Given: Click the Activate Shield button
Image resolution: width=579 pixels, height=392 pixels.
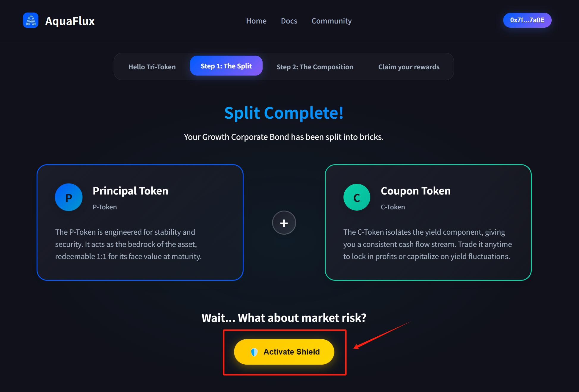Looking at the screenshot, I should (x=284, y=352).
